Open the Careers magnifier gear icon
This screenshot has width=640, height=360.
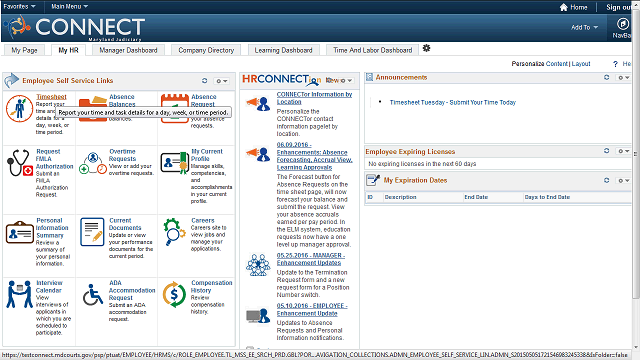(x=174, y=231)
